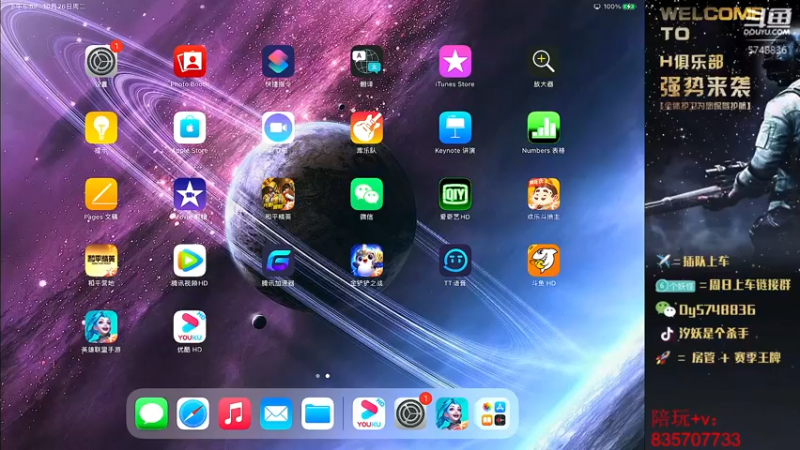The image size is (800, 450).
Task: Launch 英雄联盟手游 from the home screen grid
Action: (101, 327)
